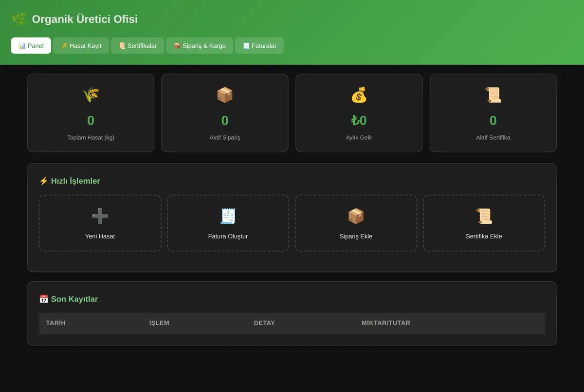Click the box icon for Sipariş Ekle
The width and height of the screenshot is (584, 392).
click(356, 216)
